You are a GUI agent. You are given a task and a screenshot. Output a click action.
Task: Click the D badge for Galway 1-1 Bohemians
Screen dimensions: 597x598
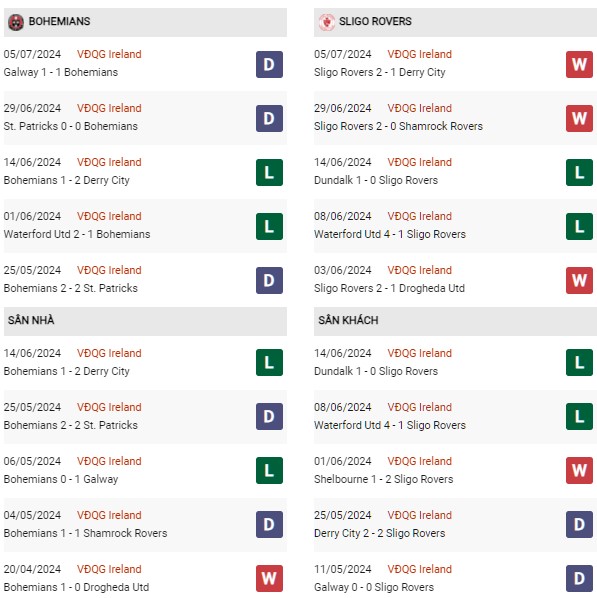[x=269, y=64]
